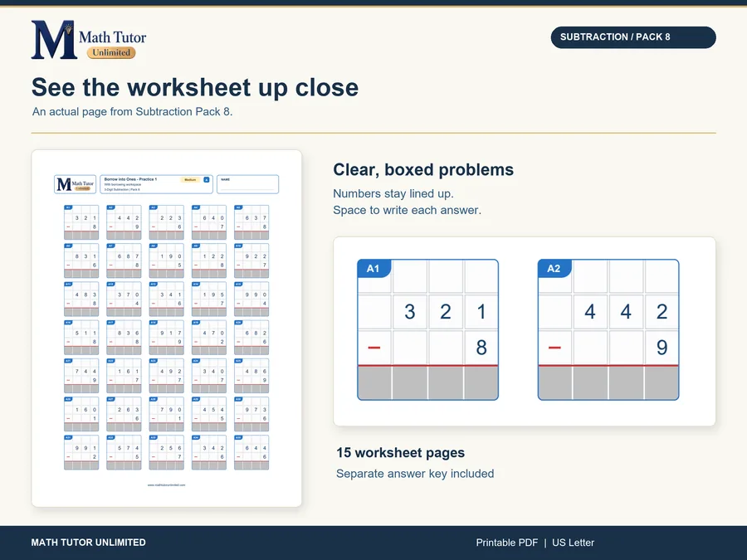
Task: Click the worksheet title "Borrow into Ones - Practice 1"
Action: coord(130,179)
